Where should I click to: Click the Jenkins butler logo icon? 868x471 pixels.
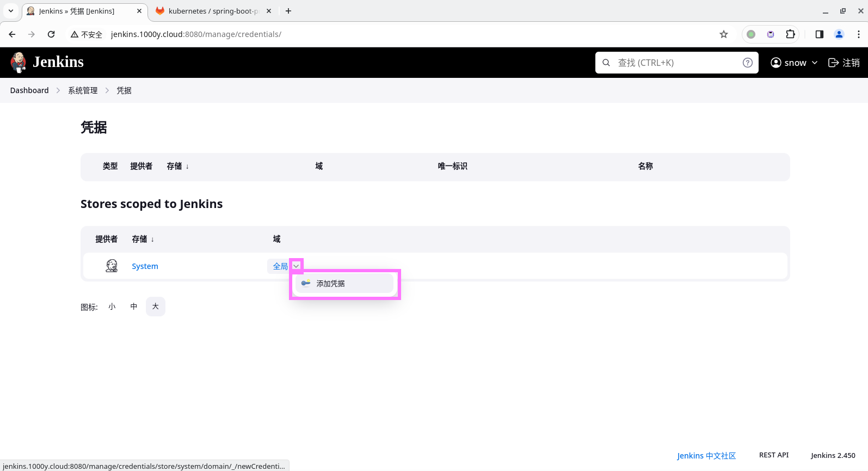point(19,63)
